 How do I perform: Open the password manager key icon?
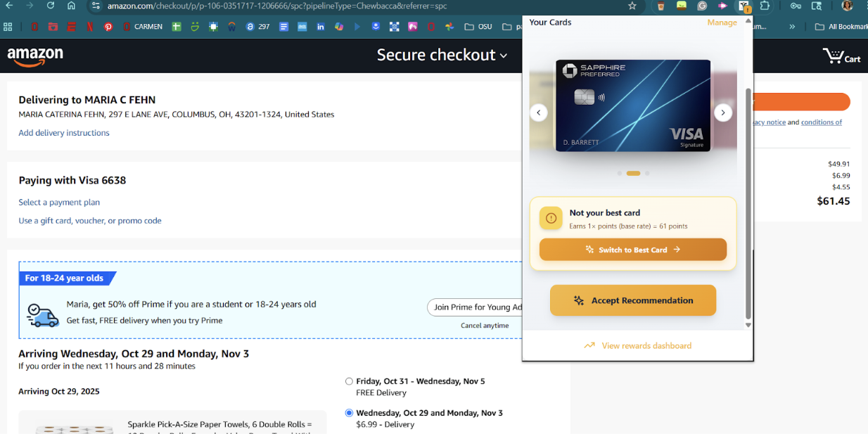pos(796,6)
